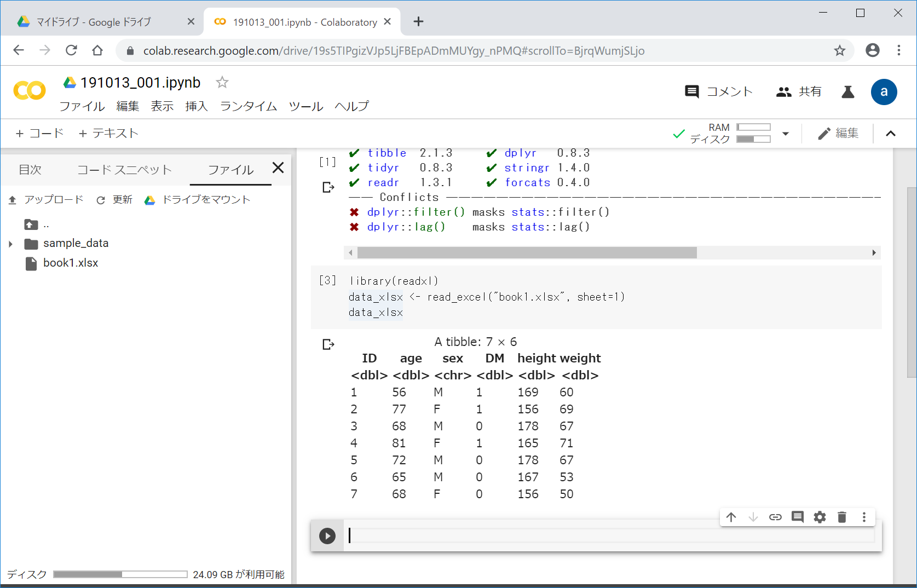Collapse the header with chevron
Screen dimensions: 917x588
pyautogui.click(x=891, y=134)
